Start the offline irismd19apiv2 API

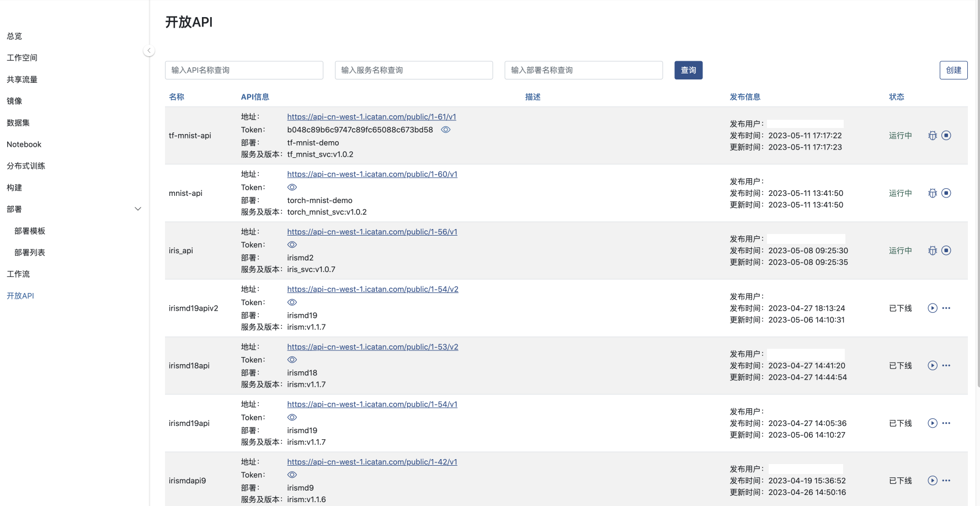(933, 308)
